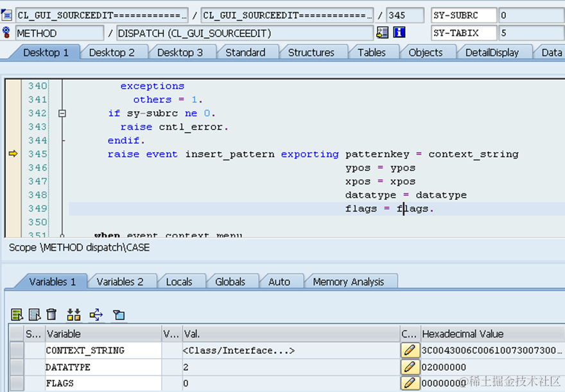
Task: Select the FLAGS variable name cell
Action: point(103,383)
